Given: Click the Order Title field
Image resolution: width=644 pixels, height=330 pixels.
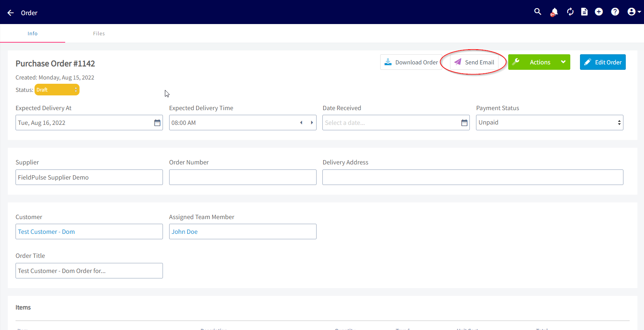Looking at the screenshot, I should click(89, 271).
